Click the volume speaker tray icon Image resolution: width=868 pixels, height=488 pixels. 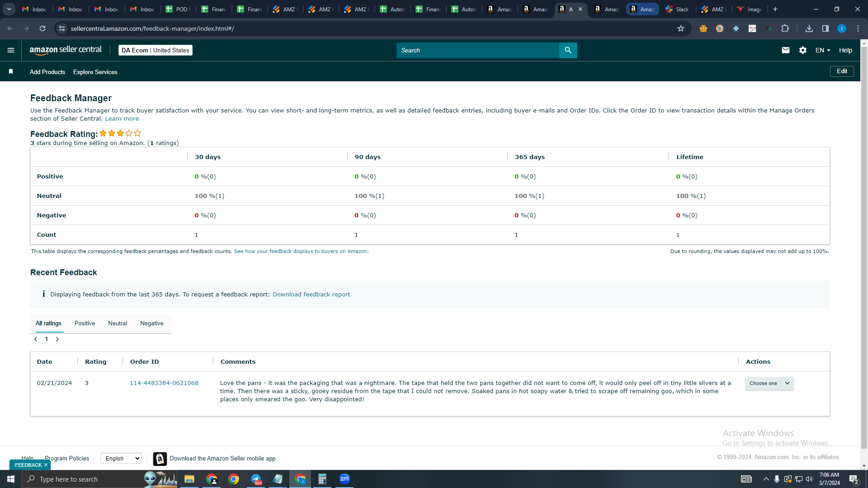tap(809, 479)
